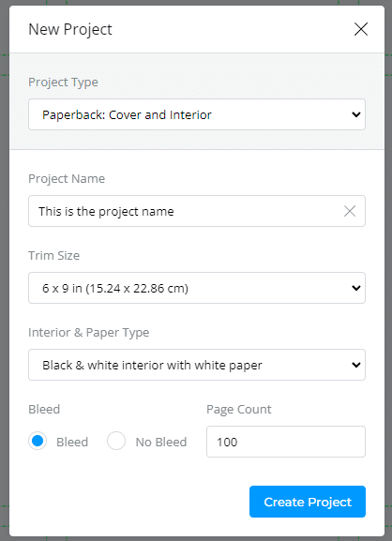
Task: Click the Page Count field label
Action: click(x=239, y=409)
